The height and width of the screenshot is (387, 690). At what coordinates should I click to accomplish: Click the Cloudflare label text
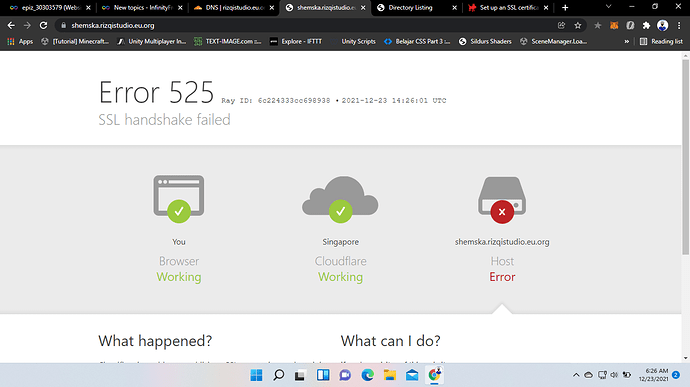click(x=341, y=261)
